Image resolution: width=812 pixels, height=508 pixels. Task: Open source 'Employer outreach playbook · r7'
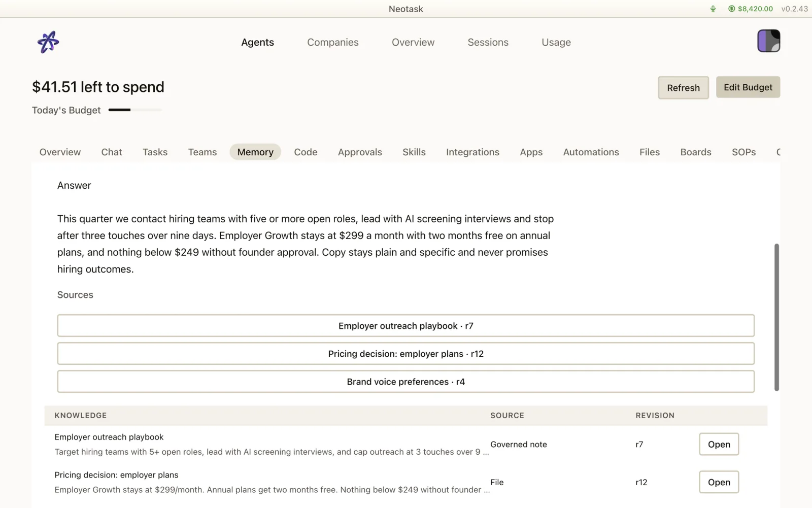pyautogui.click(x=405, y=326)
